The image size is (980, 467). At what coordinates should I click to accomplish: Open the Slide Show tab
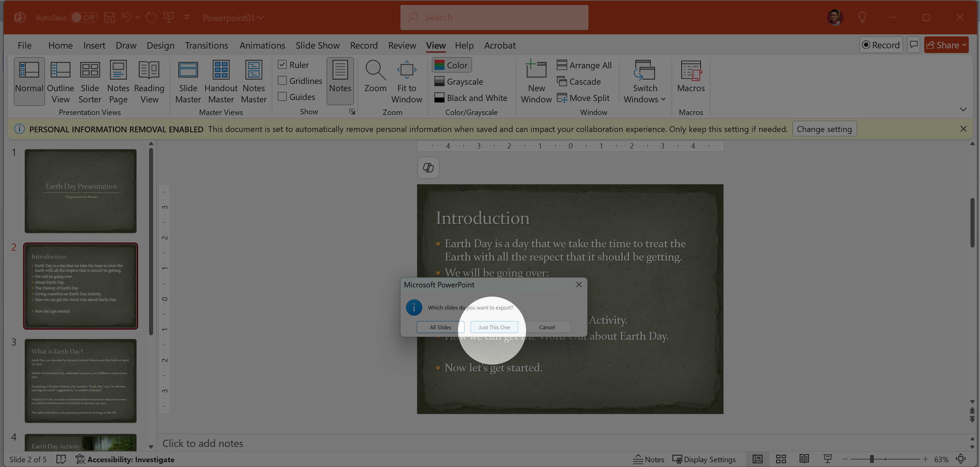317,45
